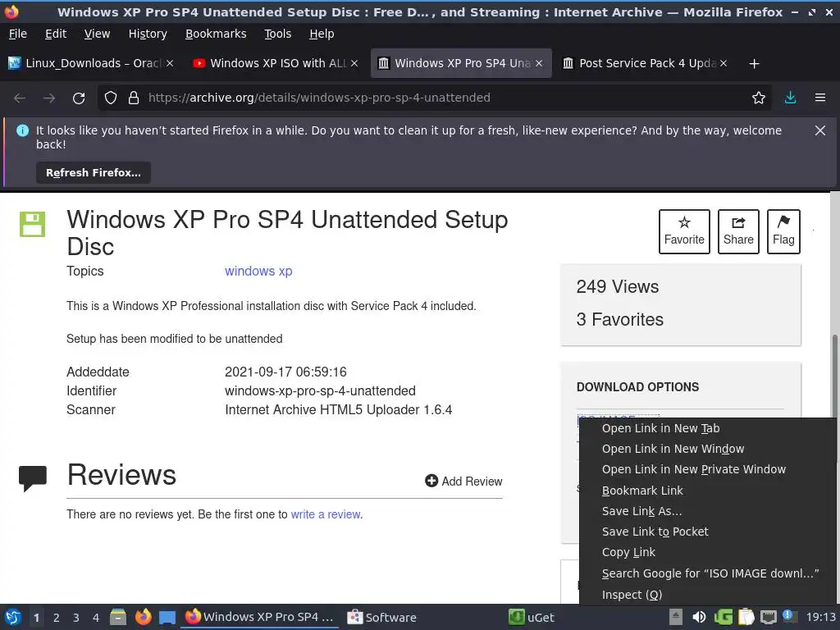
Task: Open the Bookmarks menu
Action: pyautogui.click(x=216, y=34)
